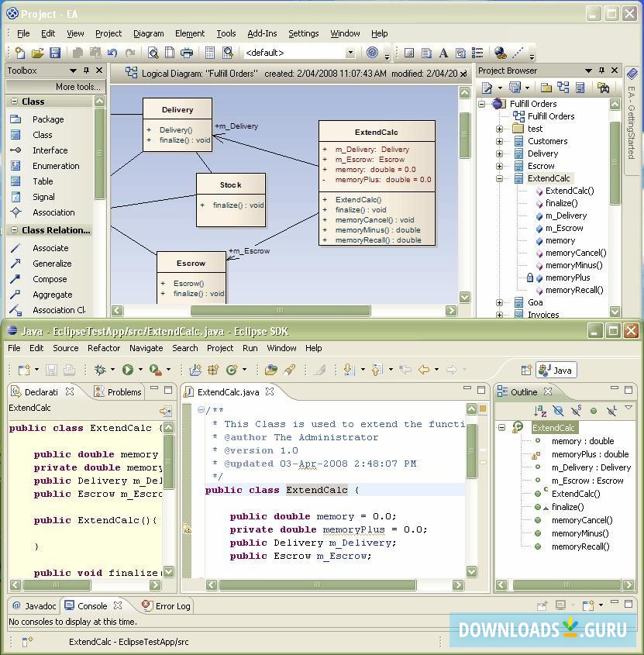Open the Navigate menu in Eclipse
The width and height of the screenshot is (644, 655).
pyautogui.click(x=146, y=348)
